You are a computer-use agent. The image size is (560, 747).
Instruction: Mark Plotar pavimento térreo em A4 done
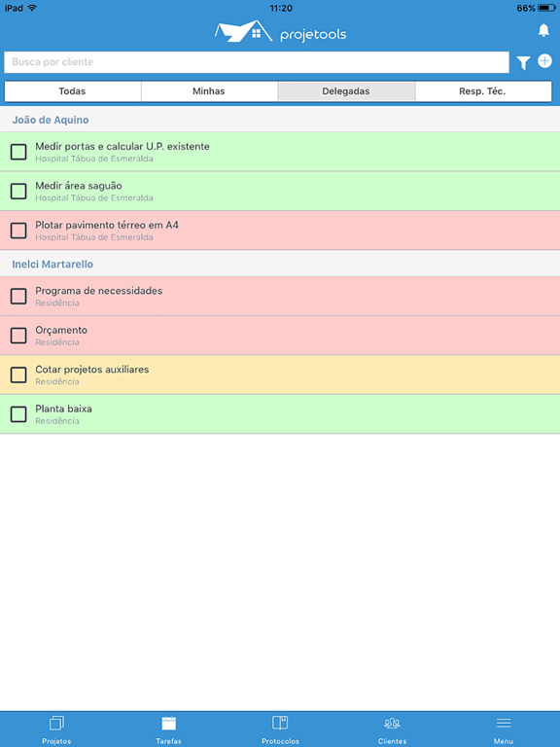coord(18,231)
